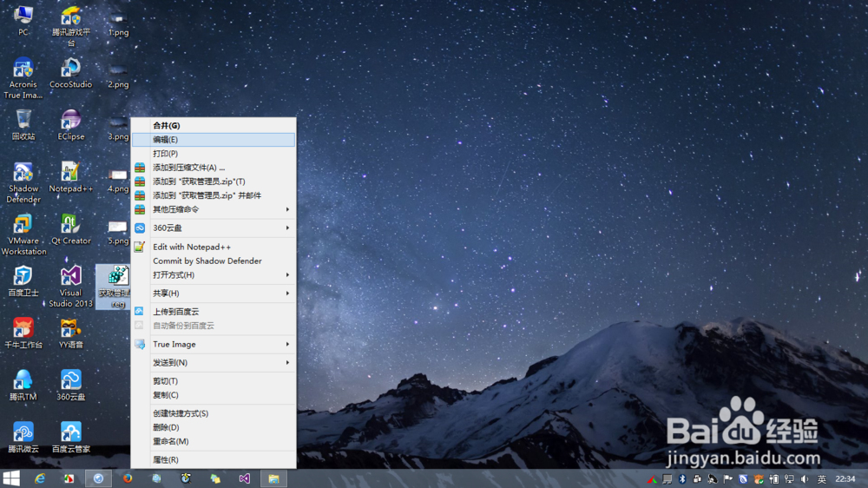Select the 回收站 recycle bin icon
Image resolution: width=868 pixels, height=488 pixels.
pyautogui.click(x=23, y=125)
